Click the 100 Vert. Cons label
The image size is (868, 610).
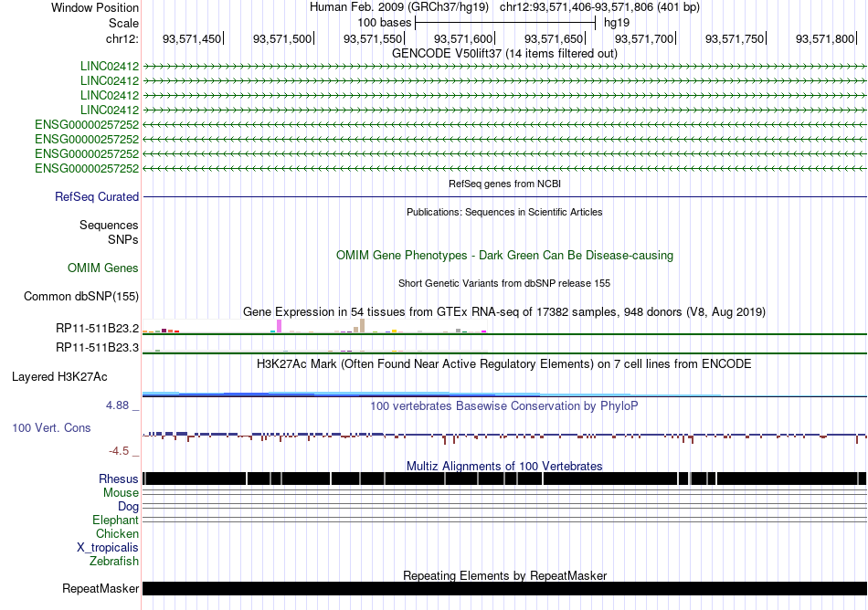51,428
